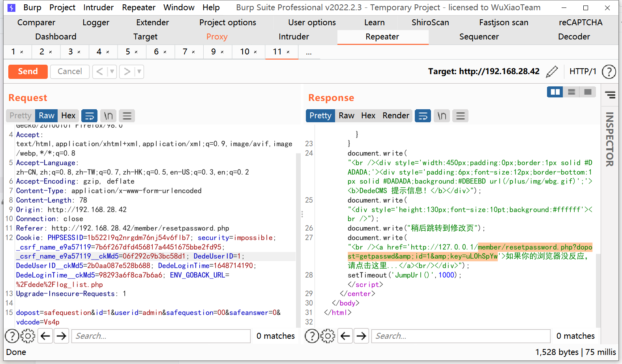Toggle word wrap in Response viewer
Viewport: 622px width, 364px height.
click(423, 116)
